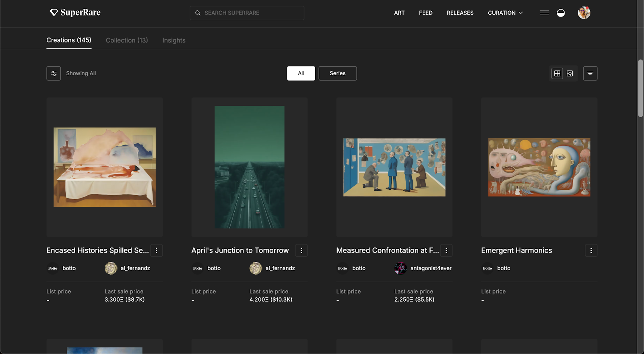Viewport: 644px width, 354px height.
Task: Open more options for April's Junction
Action: (301, 250)
